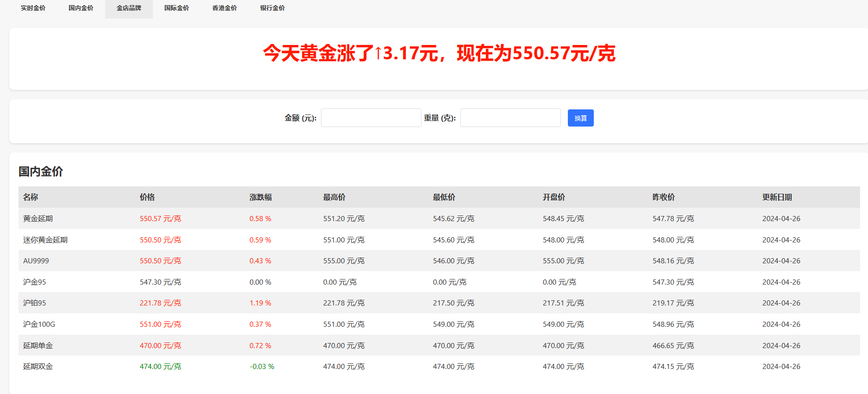The image size is (868, 394).
Task: Switch to the 国内金价 tab
Action: (81, 8)
